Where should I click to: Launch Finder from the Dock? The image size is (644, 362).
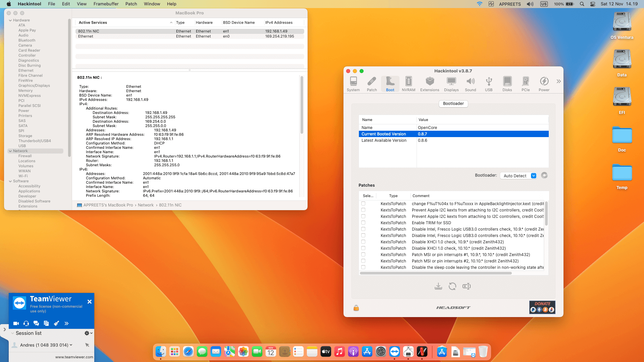click(161, 352)
